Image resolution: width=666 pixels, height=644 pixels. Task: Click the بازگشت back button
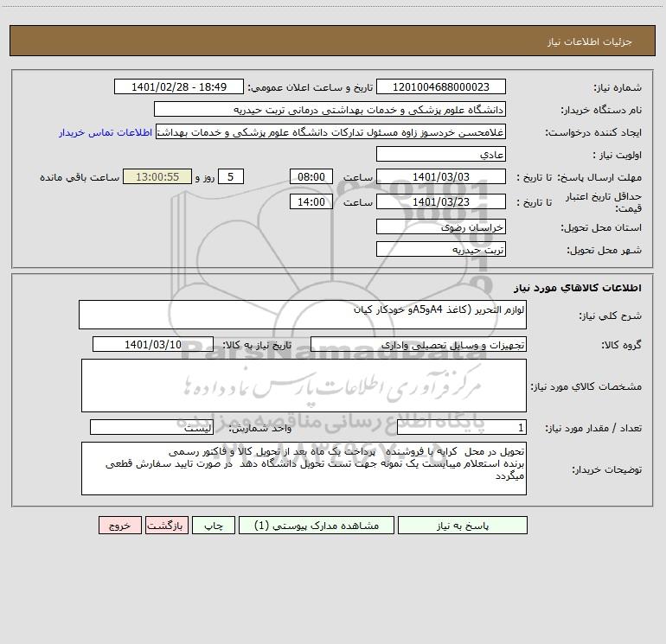[x=166, y=526]
